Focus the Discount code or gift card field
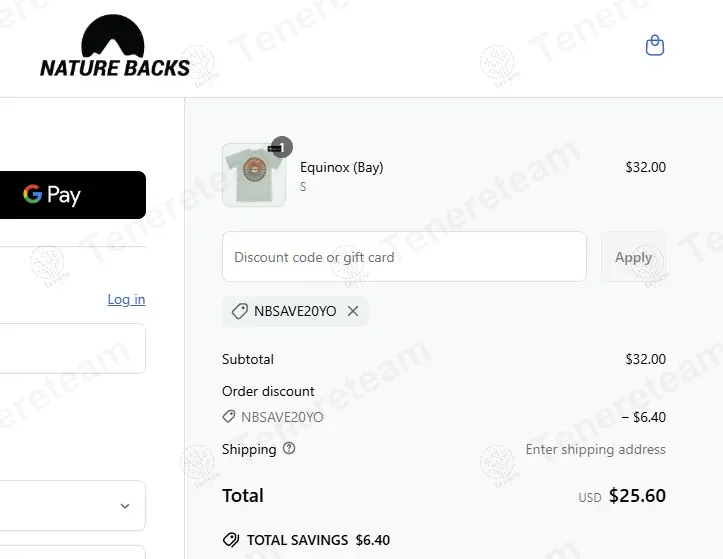 [x=404, y=257]
